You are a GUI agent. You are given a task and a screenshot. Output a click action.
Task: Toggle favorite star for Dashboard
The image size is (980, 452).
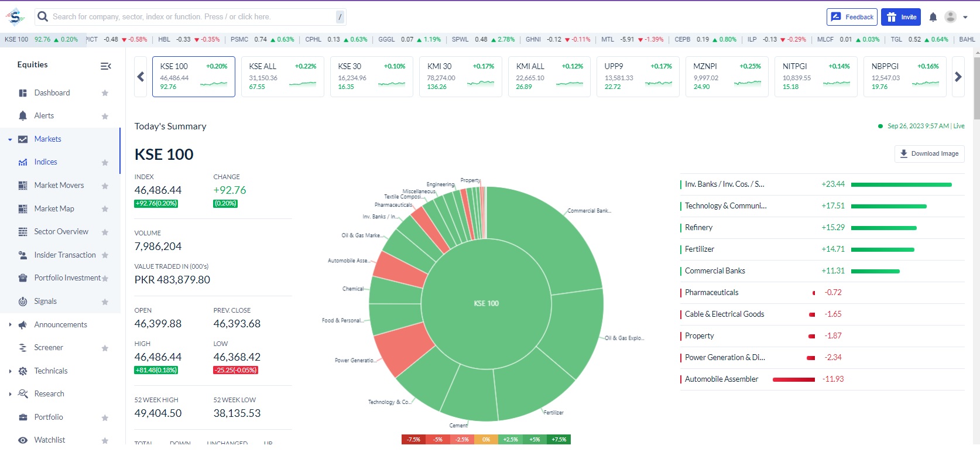pos(105,93)
